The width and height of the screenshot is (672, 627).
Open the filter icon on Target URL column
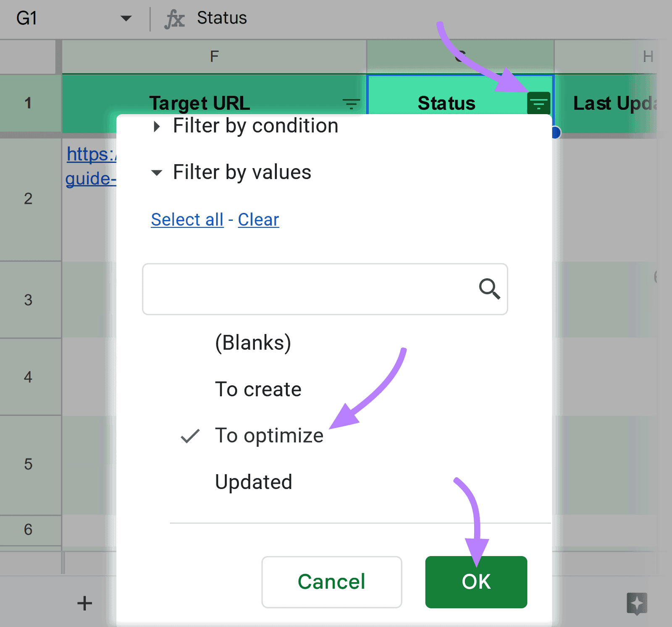click(x=351, y=103)
